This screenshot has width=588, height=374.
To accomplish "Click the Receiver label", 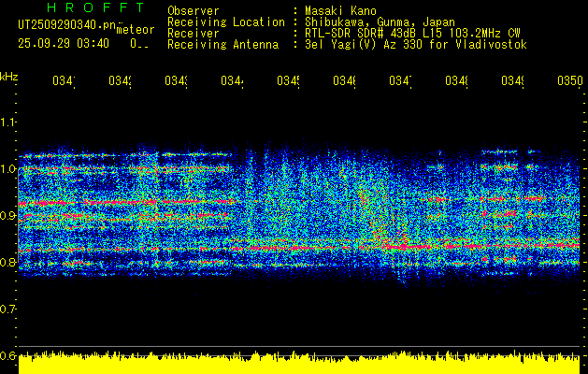I will (194, 34).
